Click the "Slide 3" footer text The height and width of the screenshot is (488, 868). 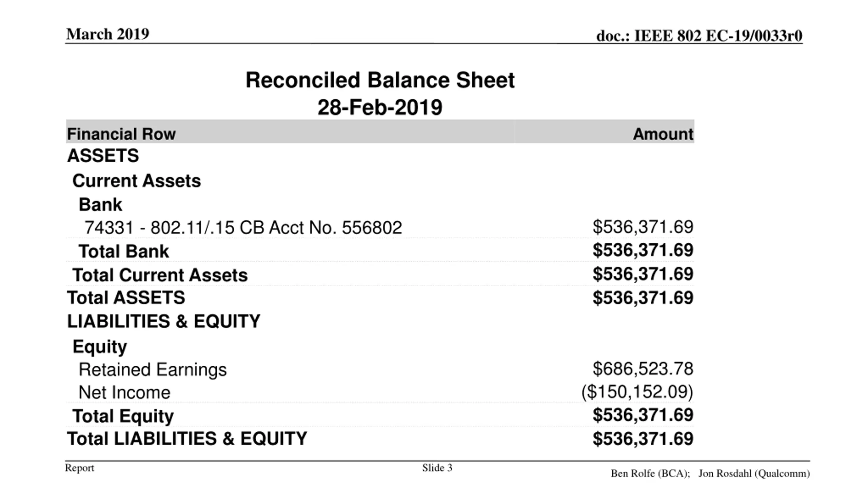[437, 468]
